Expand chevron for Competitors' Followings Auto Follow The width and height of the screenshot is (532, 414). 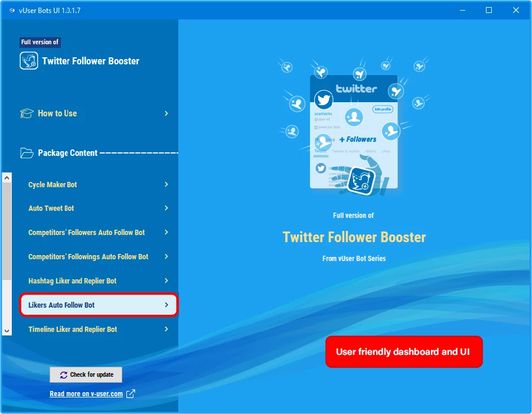click(x=167, y=256)
